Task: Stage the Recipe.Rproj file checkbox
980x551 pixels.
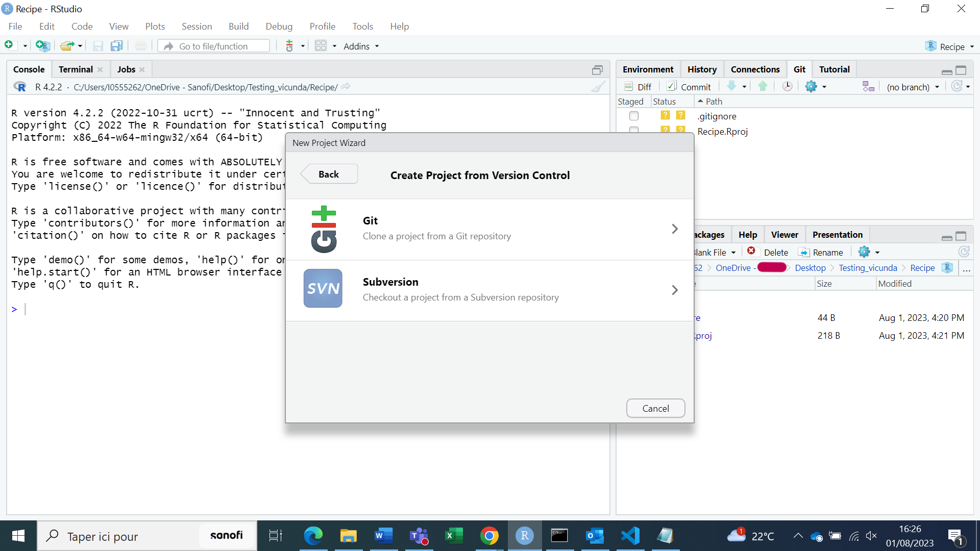Action: (x=634, y=130)
